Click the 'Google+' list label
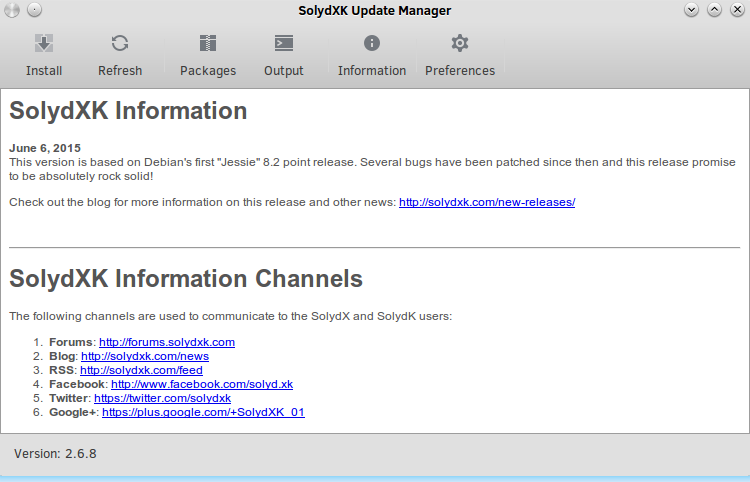750x482 pixels. click(x=73, y=412)
